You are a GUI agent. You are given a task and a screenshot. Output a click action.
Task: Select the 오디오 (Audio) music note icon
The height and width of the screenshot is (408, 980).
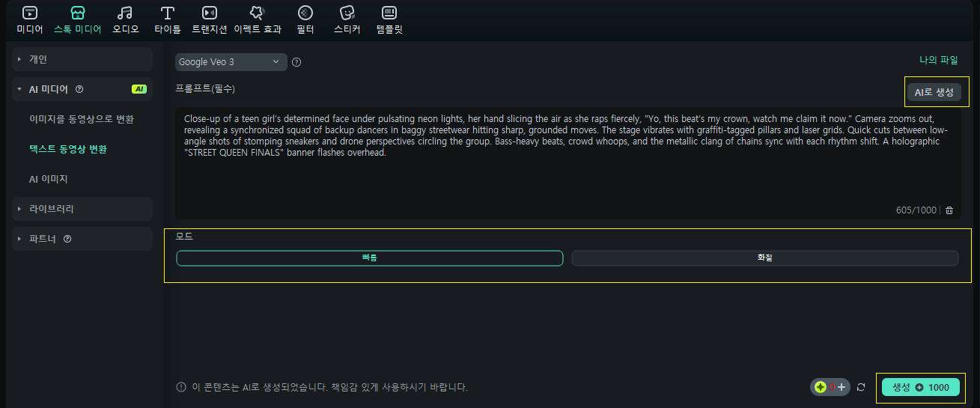pyautogui.click(x=125, y=13)
